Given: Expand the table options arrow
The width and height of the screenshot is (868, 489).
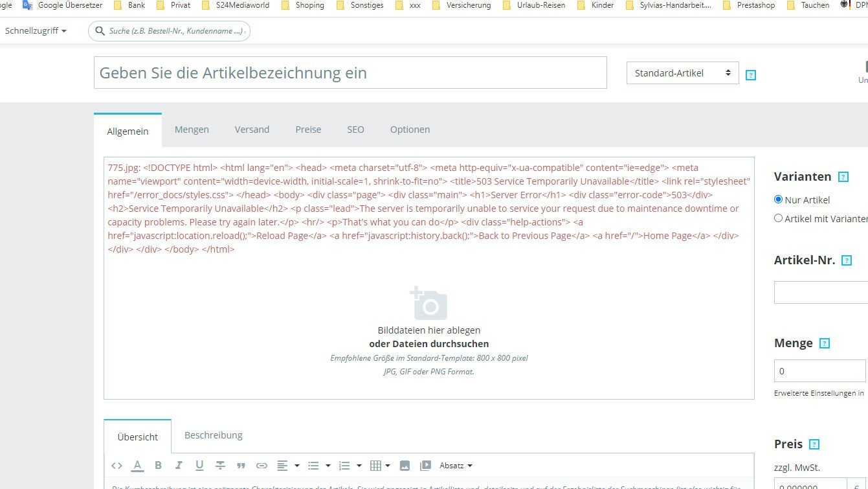Looking at the screenshot, I should [x=387, y=466].
